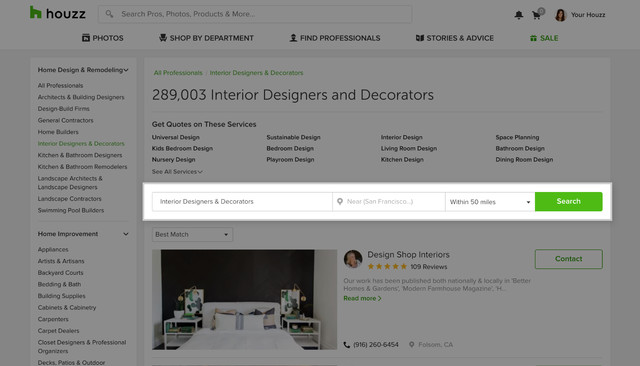Select Interior Design service
Screen dimensions: 640x366
click(402, 138)
